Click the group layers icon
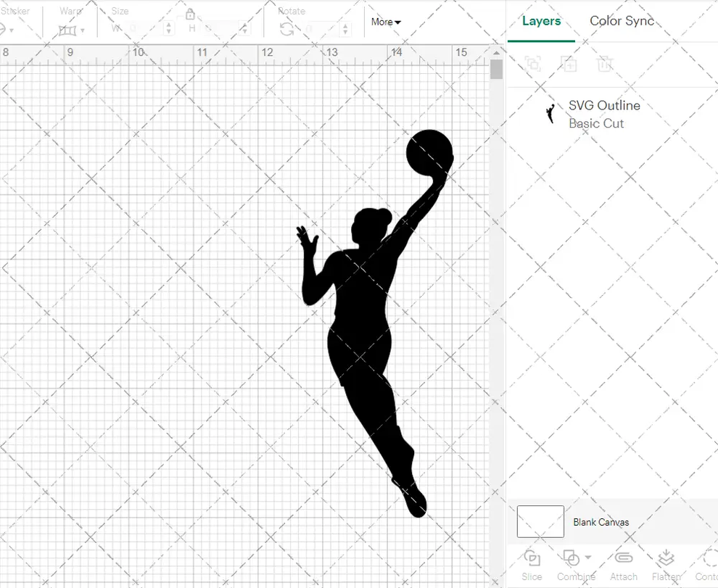This screenshot has width=718, height=588. (533, 65)
